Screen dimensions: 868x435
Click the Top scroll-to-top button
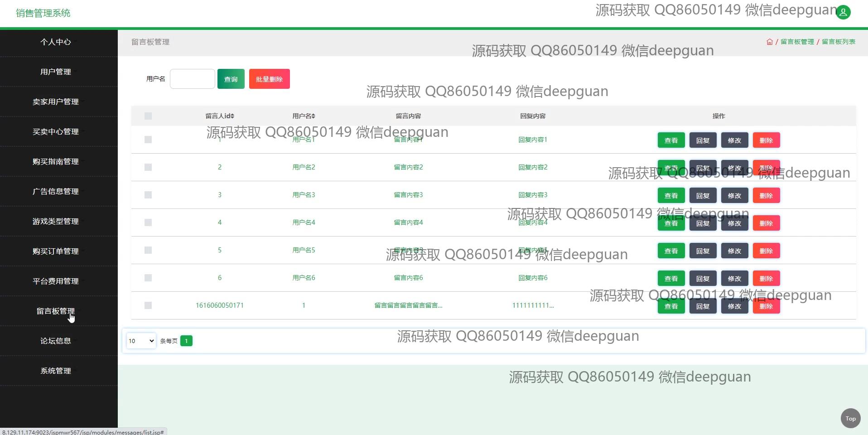tap(850, 418)
